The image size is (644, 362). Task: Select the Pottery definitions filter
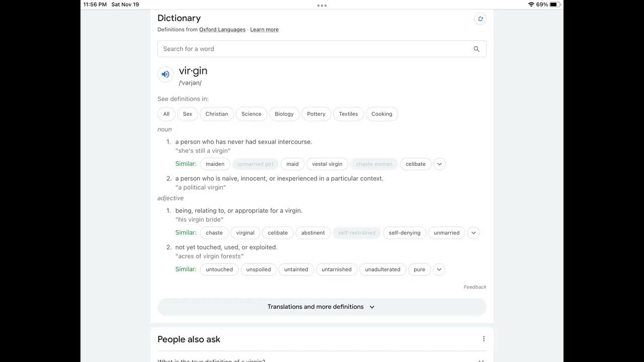point(316,114)
